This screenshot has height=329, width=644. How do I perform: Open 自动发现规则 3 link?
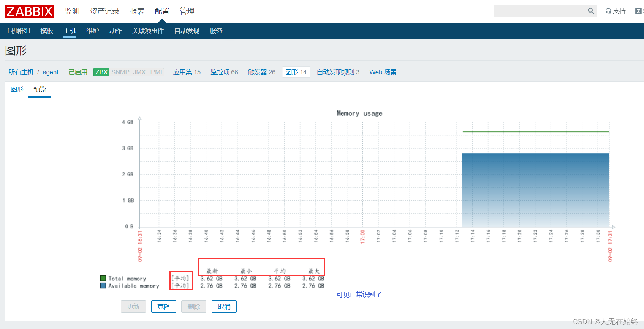(338, 72)
